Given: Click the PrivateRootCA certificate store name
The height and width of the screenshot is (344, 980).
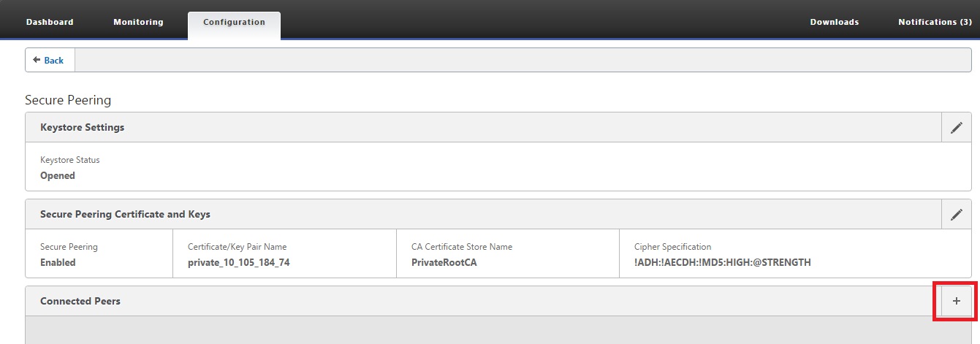Looking at the screenshot, I should 444,262.
